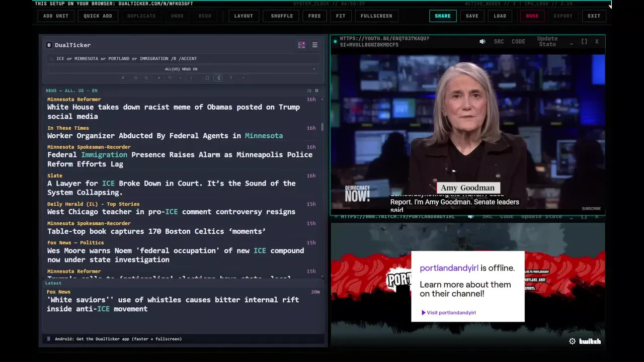Open 'Worker Organizer Abducted' headline

click(165, 136)
